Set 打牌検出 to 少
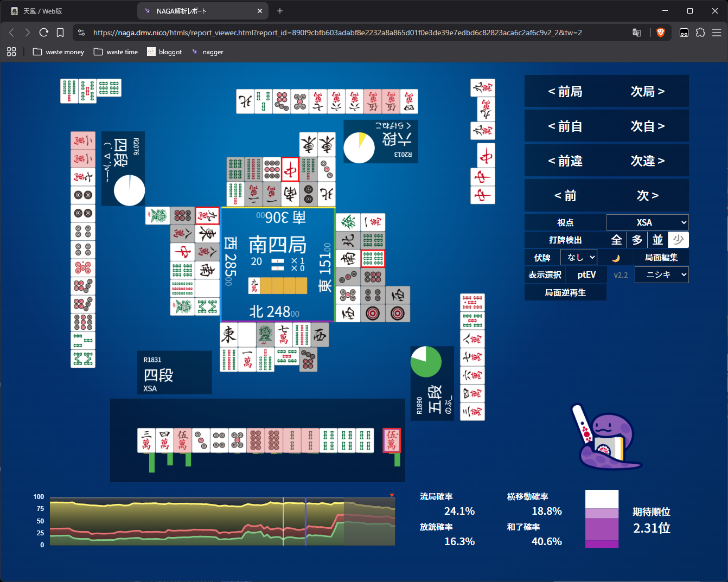The width and height of the screenshot is (728, 582). 678,240
